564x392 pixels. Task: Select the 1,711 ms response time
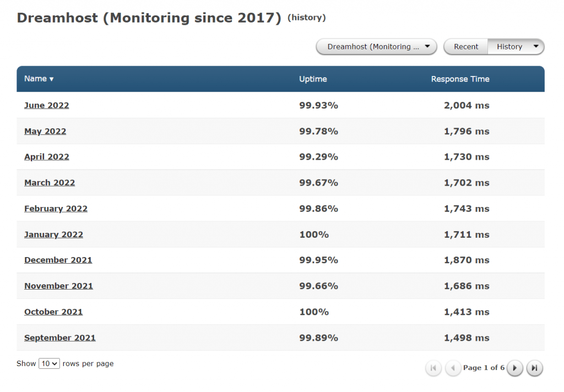[467, 235]
